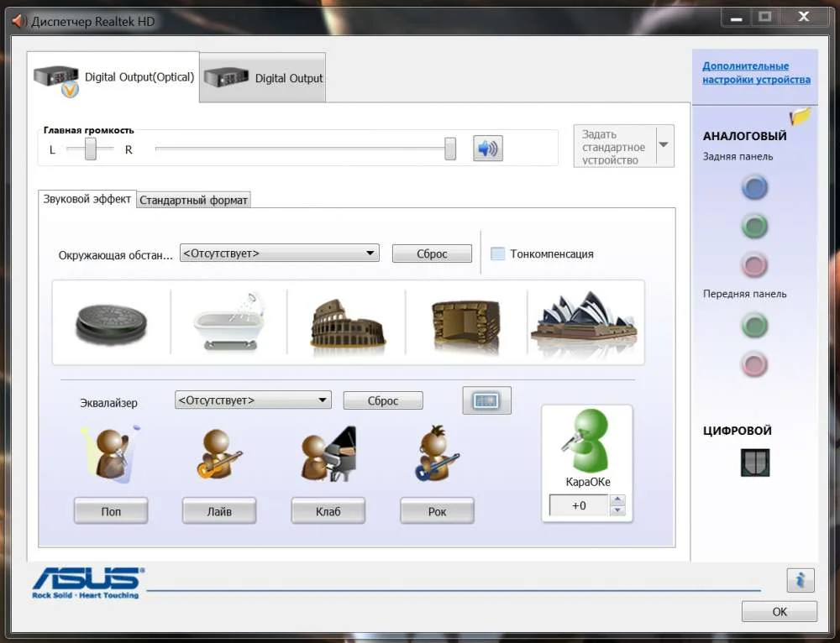Enable the Тонкомпенсация checkbox
The width and height of the screenshot is (840, 643).
tap(497, 254)
